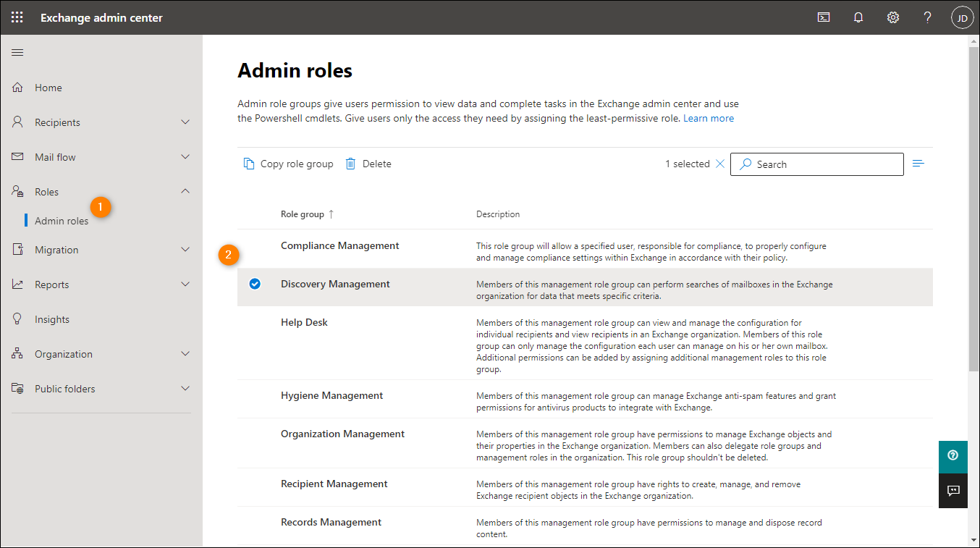Click the Delete trash can icon
Image resolution: width=980 pixels, height=548 pixels.
coord(350,164)
